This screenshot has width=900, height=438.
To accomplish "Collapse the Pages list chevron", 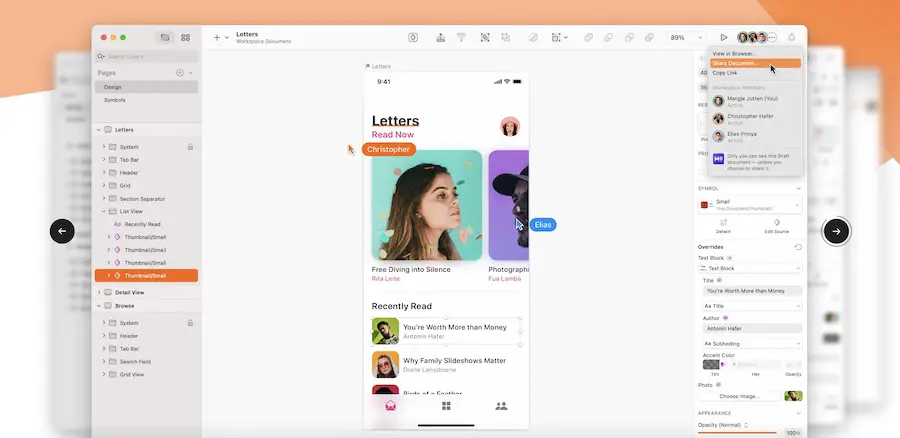I will [191, 73].
